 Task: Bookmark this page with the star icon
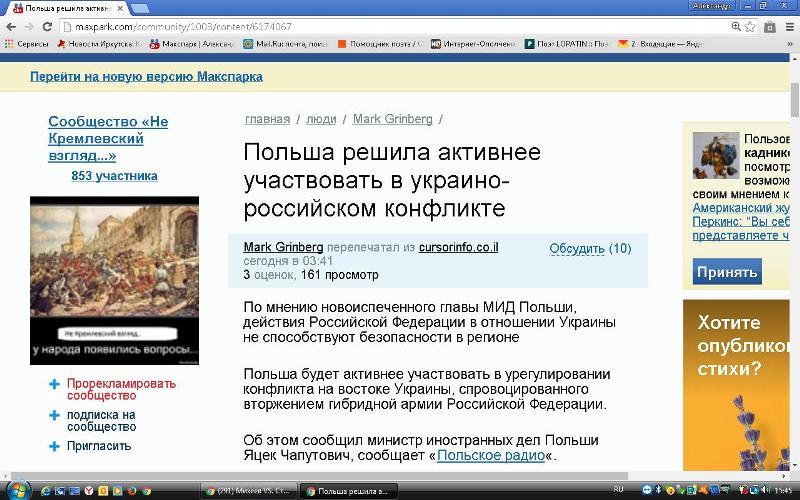pos(755,27)
